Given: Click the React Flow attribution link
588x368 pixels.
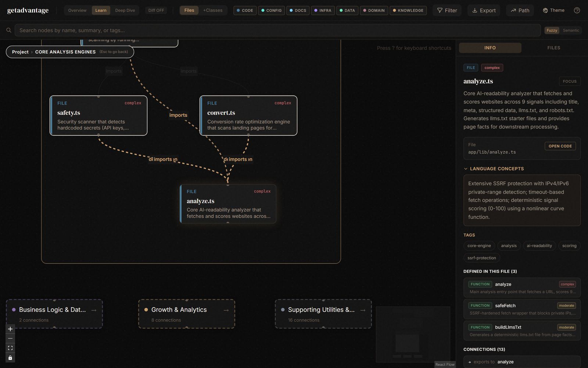Looking at the screenshot, I should pyautogui.click(x=445, y=364).
